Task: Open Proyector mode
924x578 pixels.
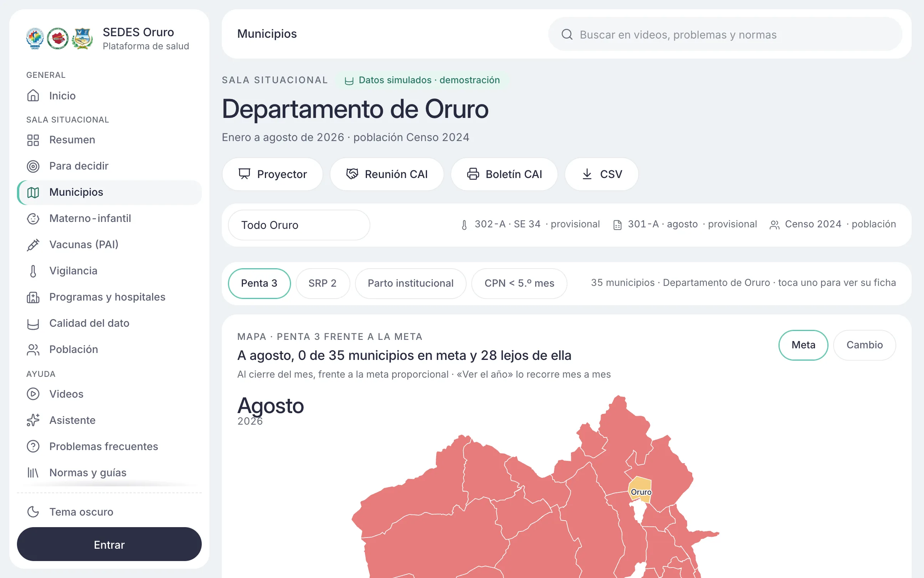Action: (x=272, y=174)
